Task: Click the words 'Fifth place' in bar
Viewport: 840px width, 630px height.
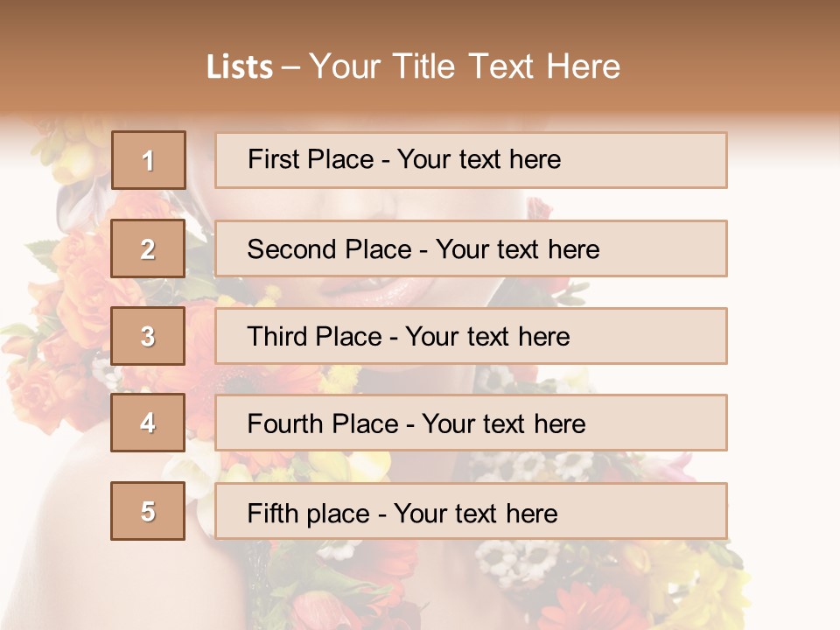Action: pos(309,514)
